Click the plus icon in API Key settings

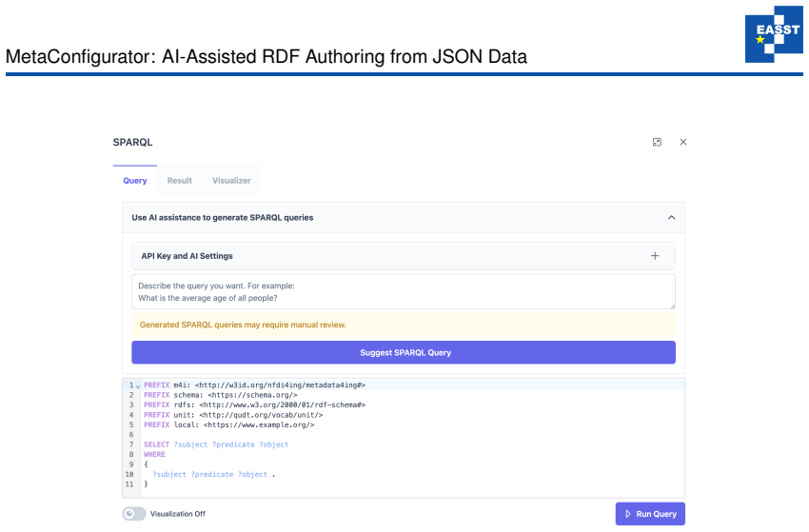[x=655, y=256]
